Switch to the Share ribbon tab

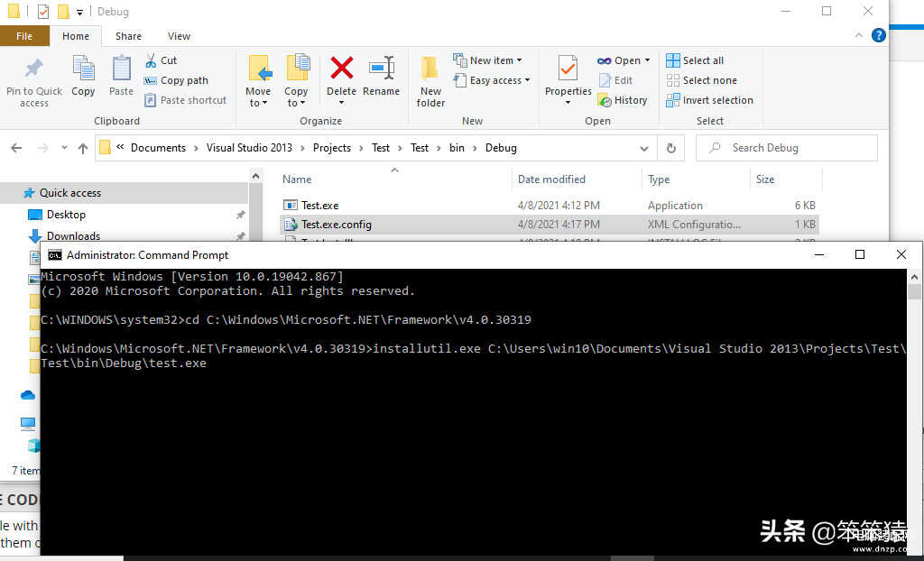[x=128, y=36]
